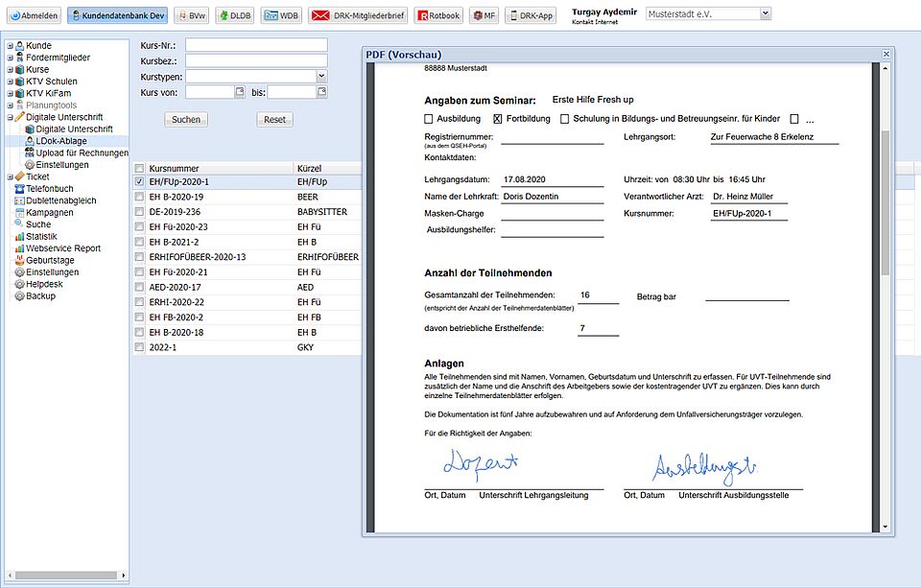This screenshot has height=588, width=921.
Task: Expand the Kunde tree node
Action: click(x=10, y=46)
